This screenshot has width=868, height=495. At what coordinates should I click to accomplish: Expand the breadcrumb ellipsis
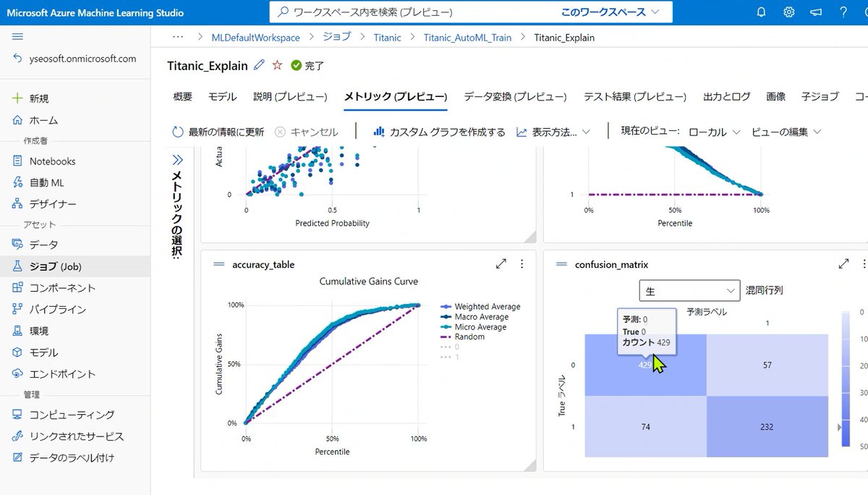click(x=177, y=37)
